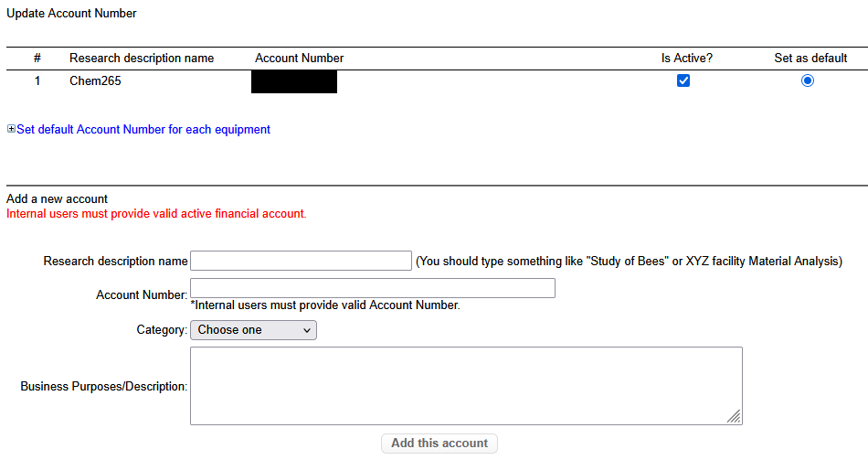The width and height of the screenshot is (868, 460).
Task: Click the Study of Bees hint text
Action: (x=629, y=261)
